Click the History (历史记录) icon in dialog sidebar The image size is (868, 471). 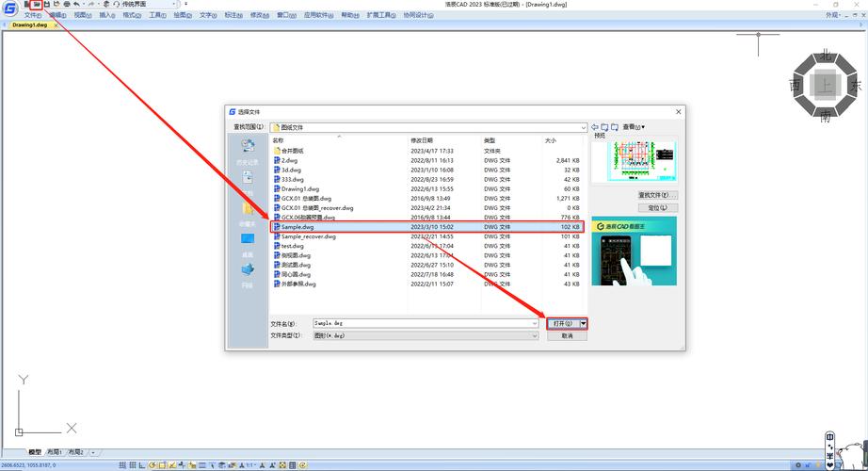pyautogui.click(x=248, y=149)
